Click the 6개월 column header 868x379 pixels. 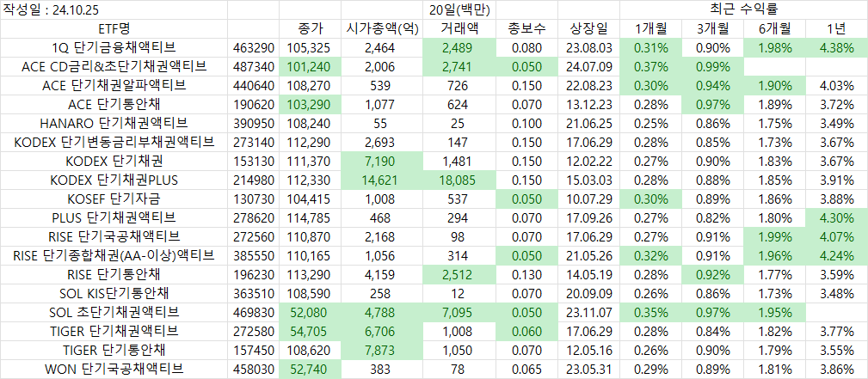pos(774,28)
